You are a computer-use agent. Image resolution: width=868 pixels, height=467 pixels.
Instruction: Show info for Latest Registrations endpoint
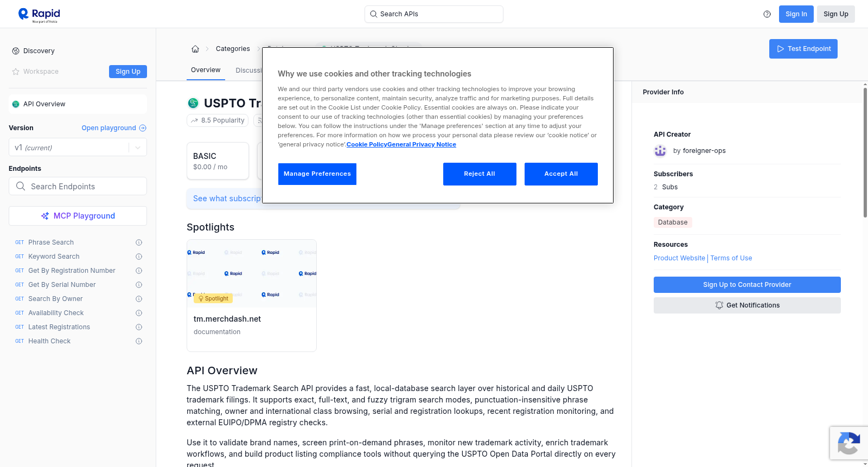point(139,327)
